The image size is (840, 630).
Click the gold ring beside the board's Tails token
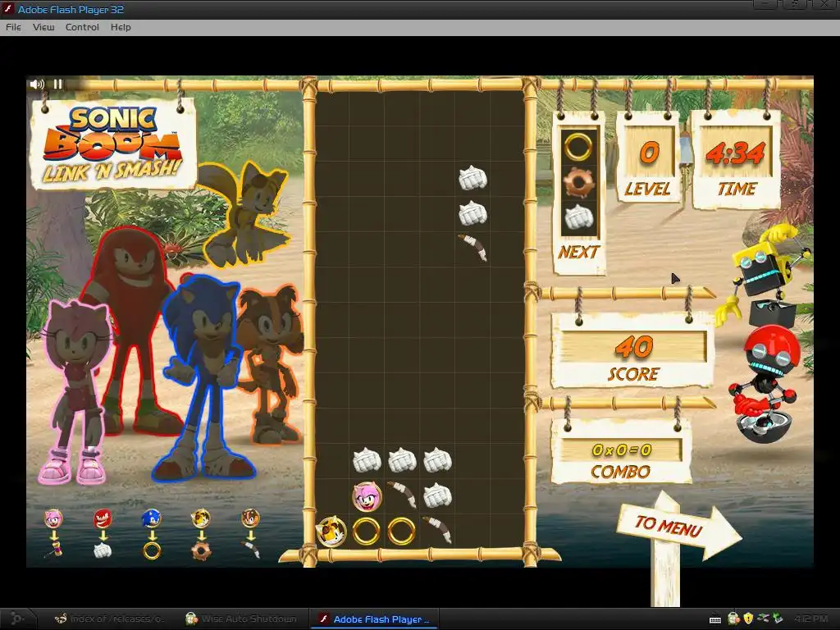coord(367,531)
